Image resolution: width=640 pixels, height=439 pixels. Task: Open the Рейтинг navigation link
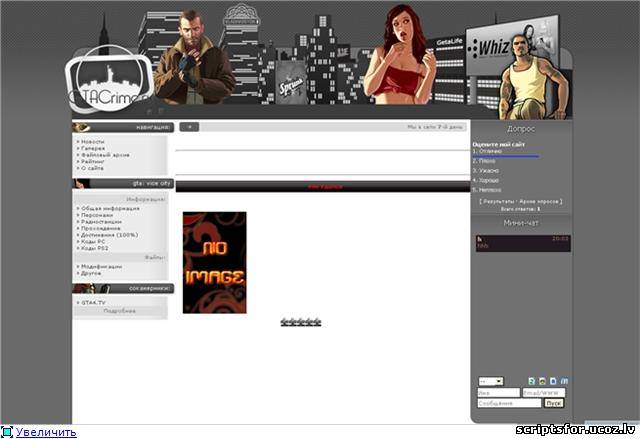93,162
